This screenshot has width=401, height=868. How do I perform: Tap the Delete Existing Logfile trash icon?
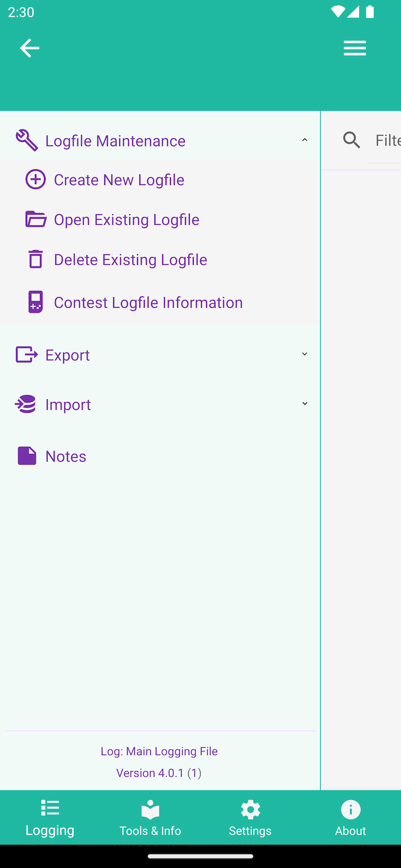click(x=36, y=259)
